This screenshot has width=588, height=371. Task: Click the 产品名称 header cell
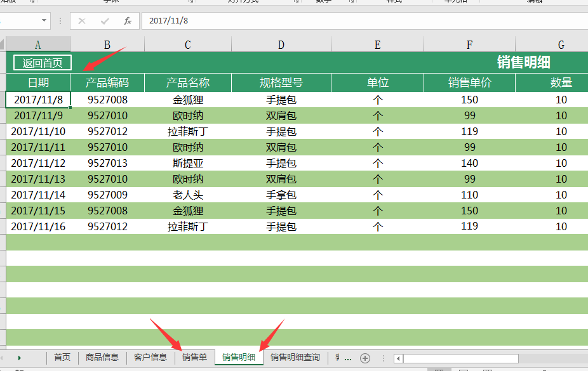[188, 82]
